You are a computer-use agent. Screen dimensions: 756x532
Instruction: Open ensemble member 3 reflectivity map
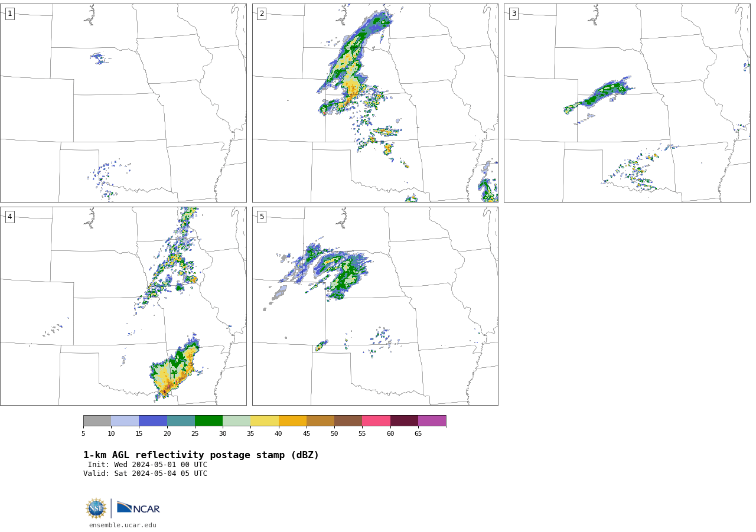(627, 103)
